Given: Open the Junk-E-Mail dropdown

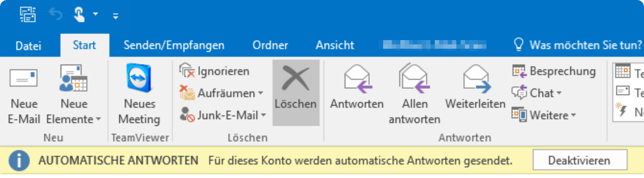Looking at the screenshot, I should tap(223, 116).
